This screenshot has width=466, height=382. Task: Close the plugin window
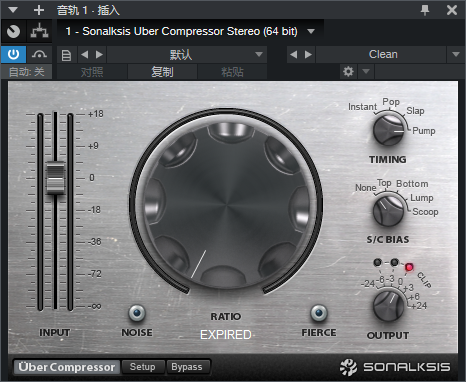452,10
